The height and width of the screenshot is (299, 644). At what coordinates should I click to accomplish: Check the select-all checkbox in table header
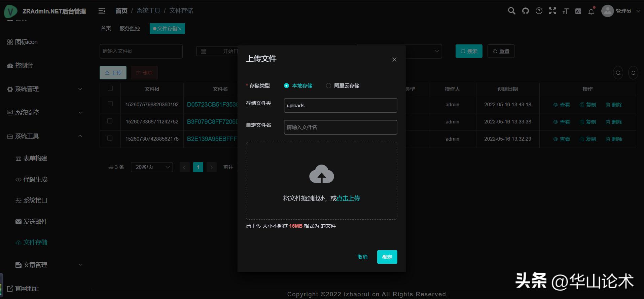tap(110, 88)
